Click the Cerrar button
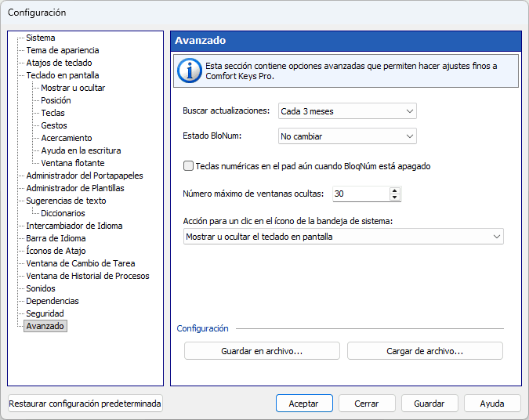This screenshot has height=420, width=529. (367, 404)
